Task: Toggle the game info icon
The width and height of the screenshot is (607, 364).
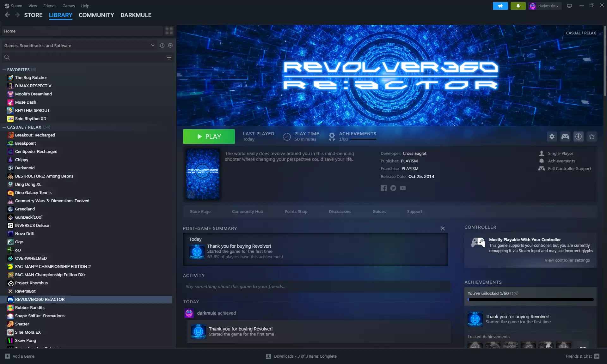Action: [578, 136]
